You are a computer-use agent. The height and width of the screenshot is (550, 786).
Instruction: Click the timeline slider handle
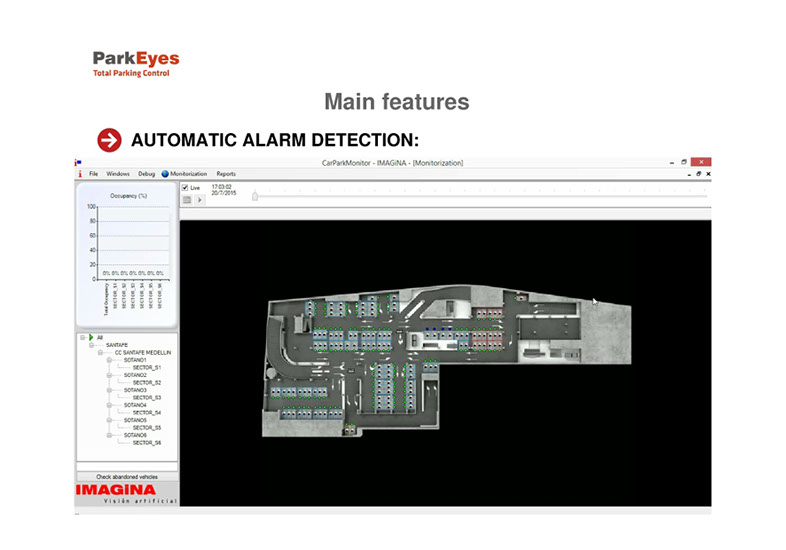tap(254, 196)
